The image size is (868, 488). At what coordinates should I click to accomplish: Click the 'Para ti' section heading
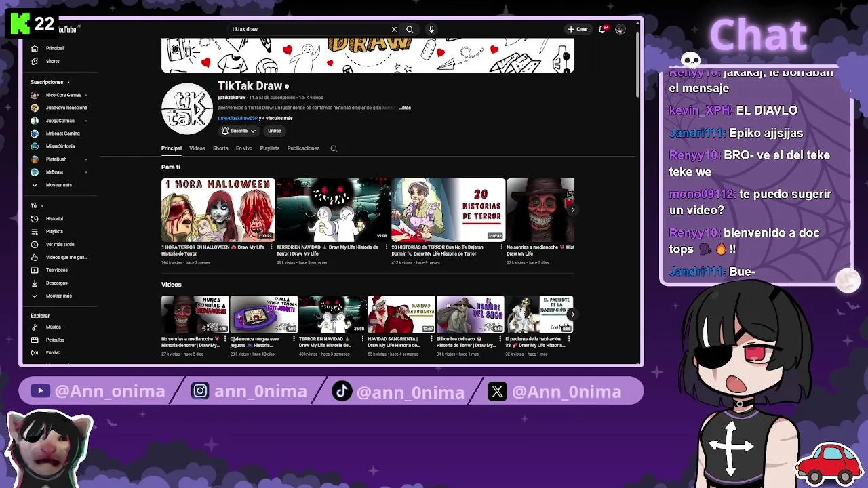coord(171,167)
